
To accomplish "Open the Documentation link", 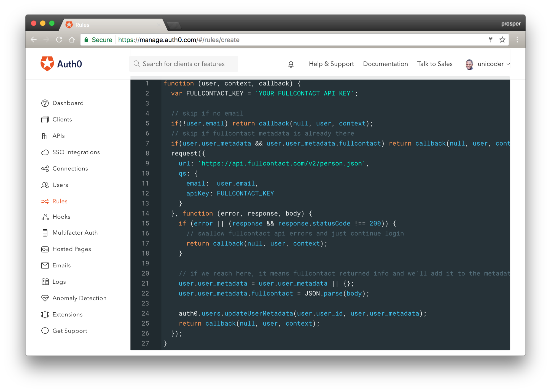I will [385, 64].
